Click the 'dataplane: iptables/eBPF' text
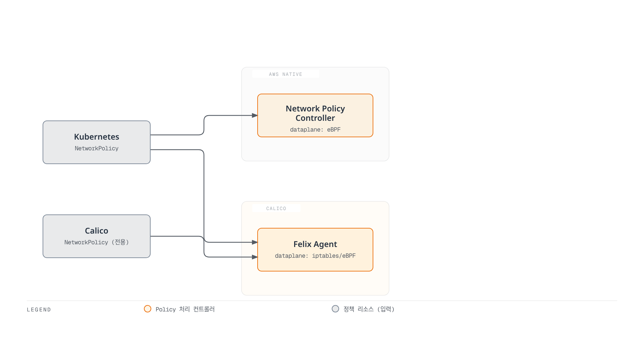 pos(315,256)
